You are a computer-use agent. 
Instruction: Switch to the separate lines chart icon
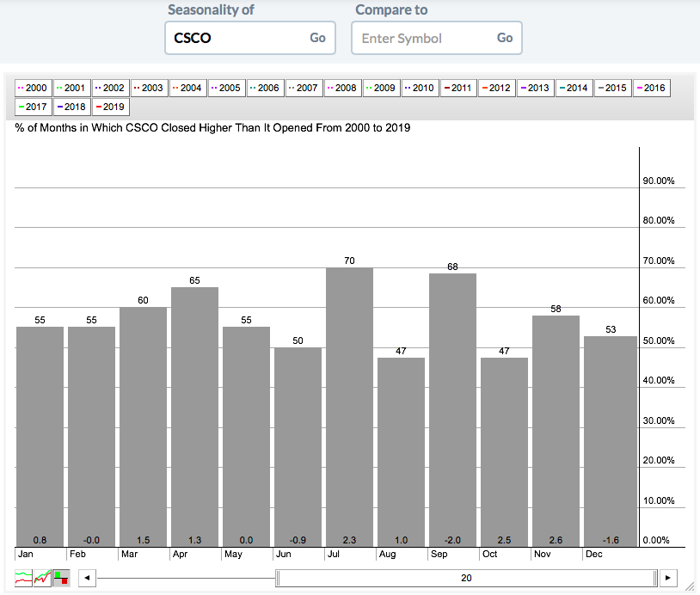(23, 578)
